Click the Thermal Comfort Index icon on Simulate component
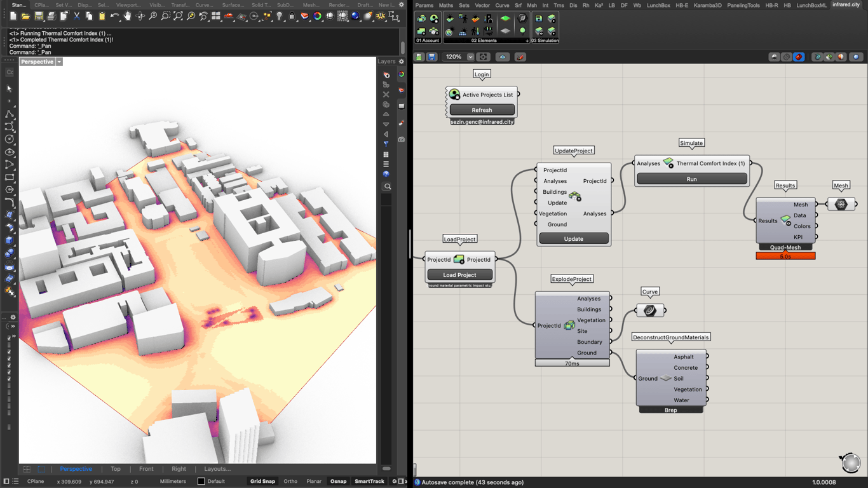 668,163
